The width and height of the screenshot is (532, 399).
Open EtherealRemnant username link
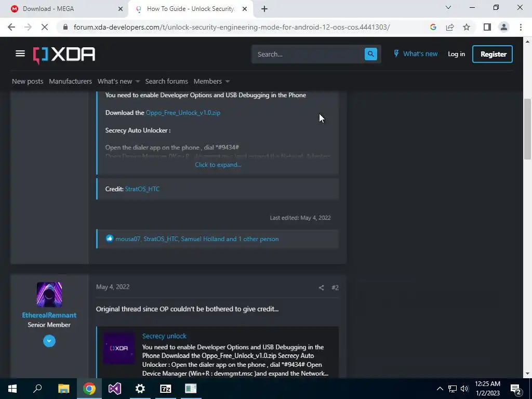click(49, 315)
